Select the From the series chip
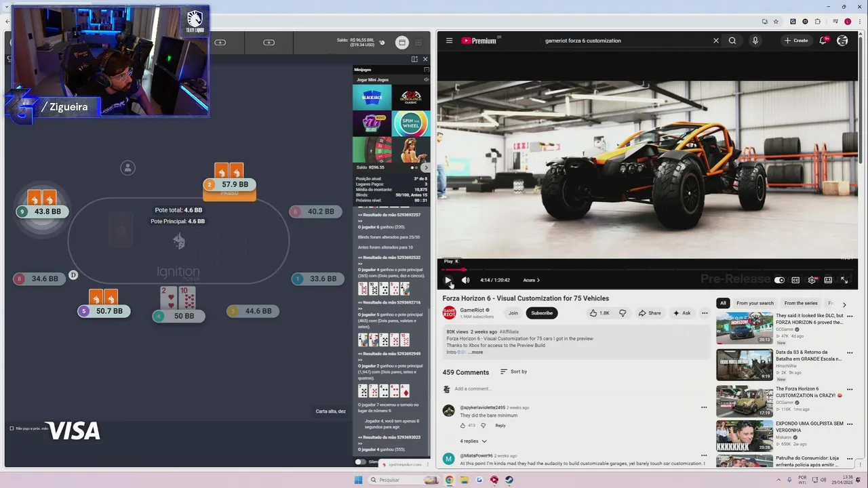 tap(801, 304)
